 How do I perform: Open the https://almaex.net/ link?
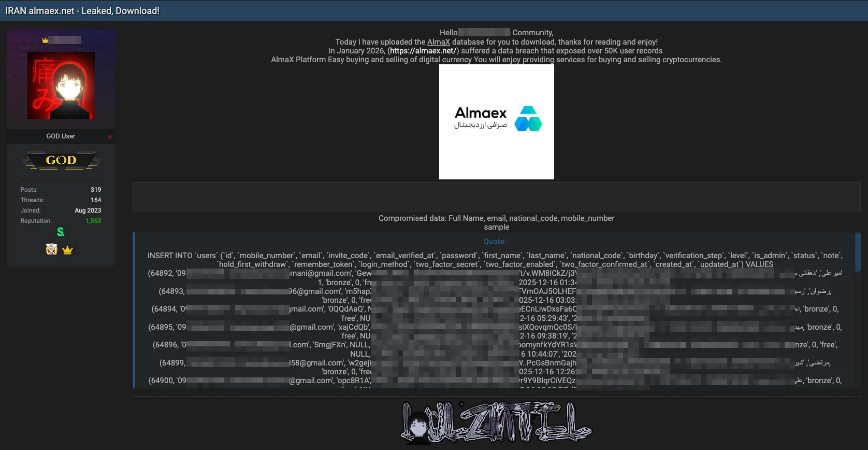[x=423, y=51]
